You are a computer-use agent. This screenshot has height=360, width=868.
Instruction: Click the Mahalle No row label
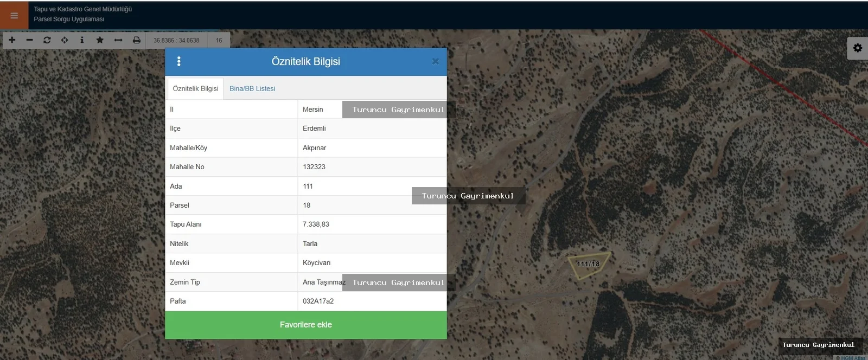click(x=187, y=167)
